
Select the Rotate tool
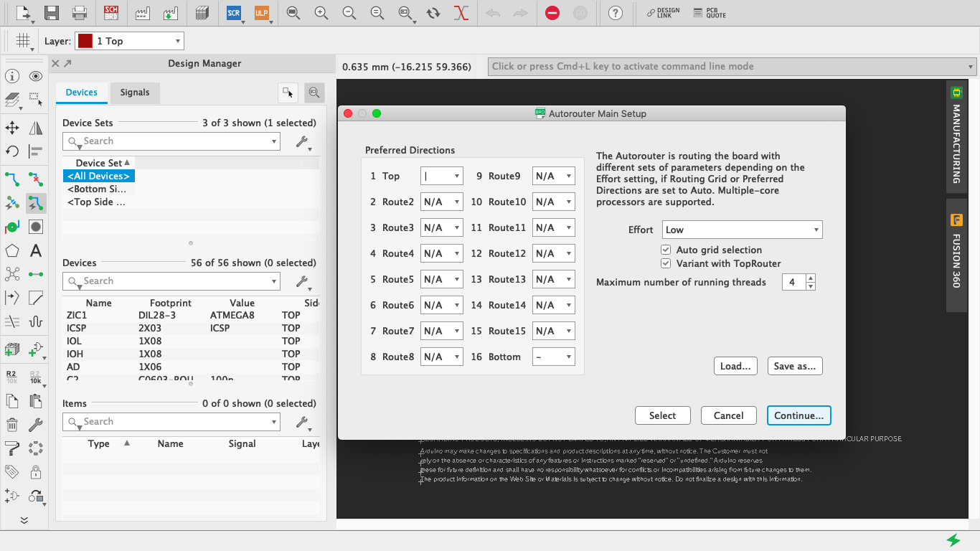[12, 151]
